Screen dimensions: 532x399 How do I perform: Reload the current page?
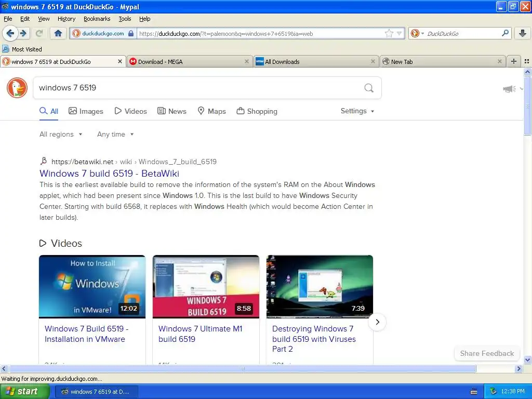point(39,33)
